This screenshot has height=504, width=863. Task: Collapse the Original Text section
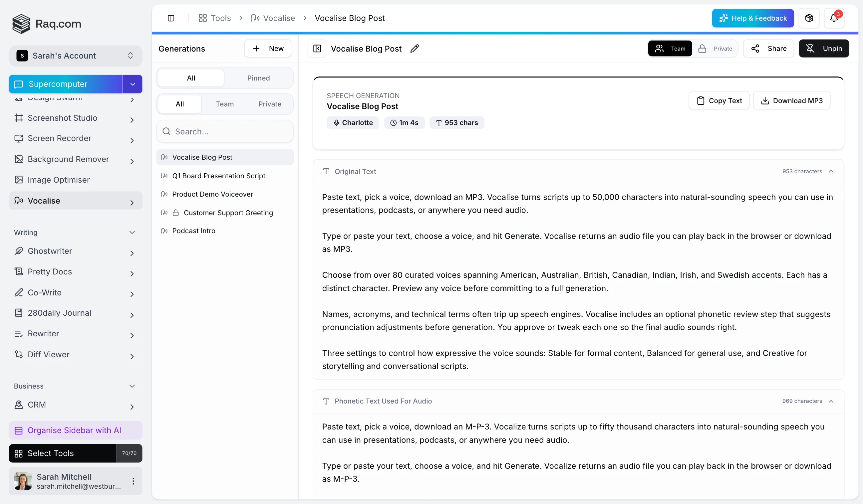[x=831, y=171]
